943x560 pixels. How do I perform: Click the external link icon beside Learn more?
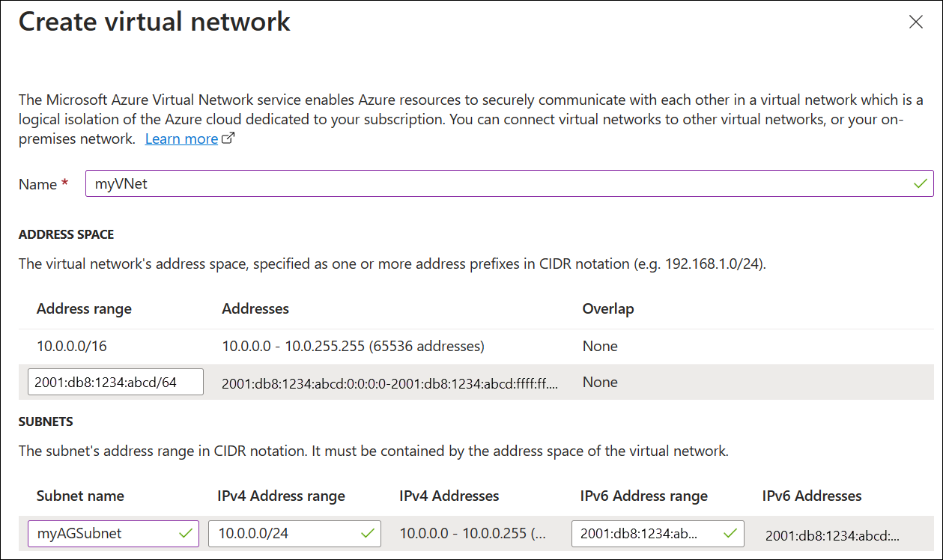227,137
